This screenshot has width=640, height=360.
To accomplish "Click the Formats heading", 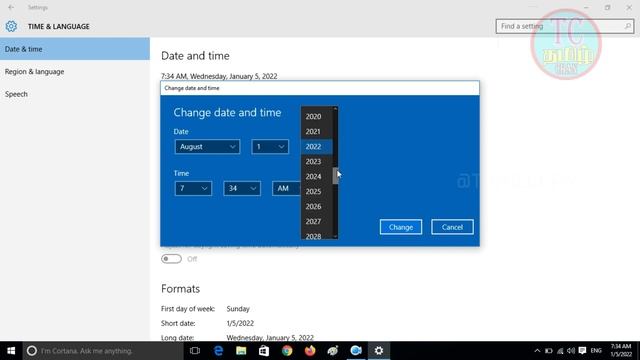I will [180, 289].
